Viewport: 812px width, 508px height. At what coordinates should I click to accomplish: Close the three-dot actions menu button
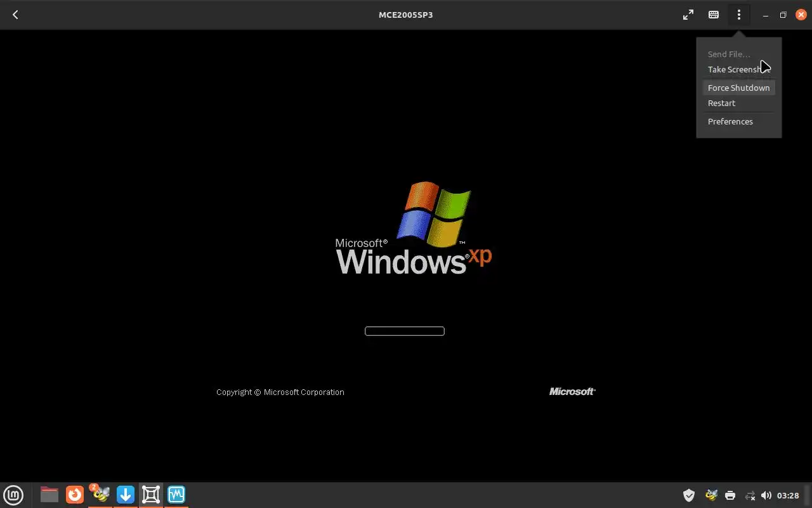click(x=739, y=15)
